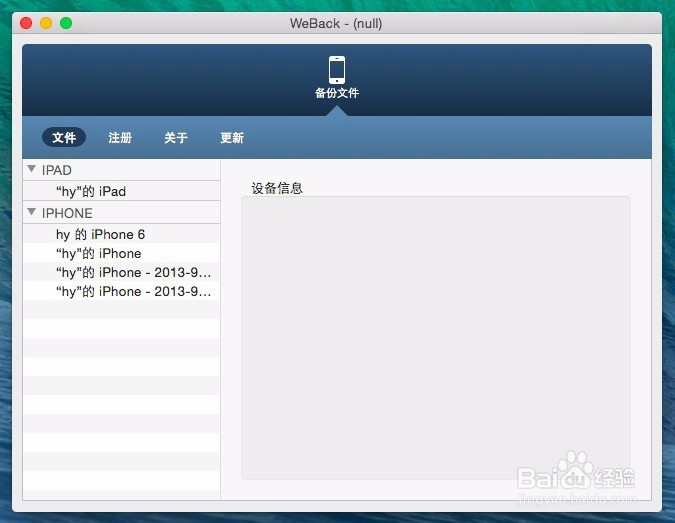Click the IPAD group header label
The height and width of the screenshot is (523, 675).
[57, 170]
